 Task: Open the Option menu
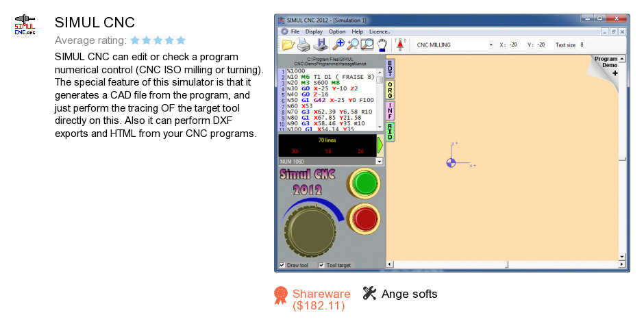click(x=337, y=31)
